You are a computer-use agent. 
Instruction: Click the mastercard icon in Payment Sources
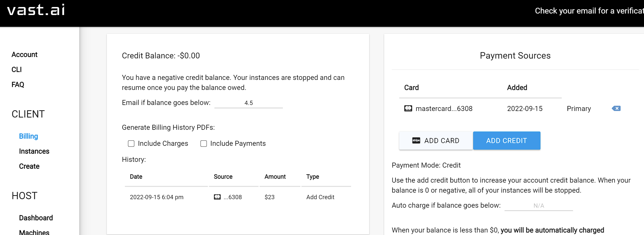coord(408,108)
